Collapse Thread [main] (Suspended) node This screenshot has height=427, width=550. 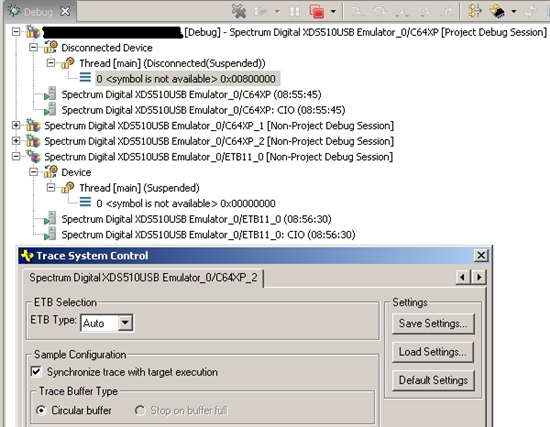(51, 188)
